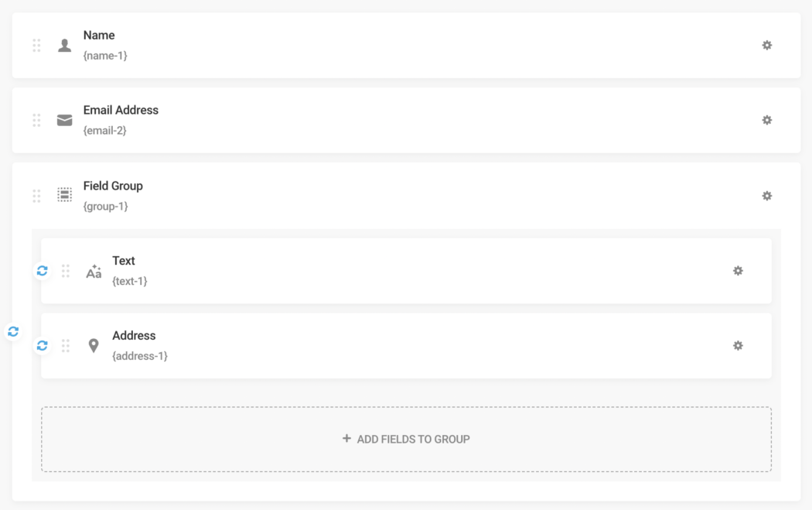Open settings gear for Address field

click(738, 346)
